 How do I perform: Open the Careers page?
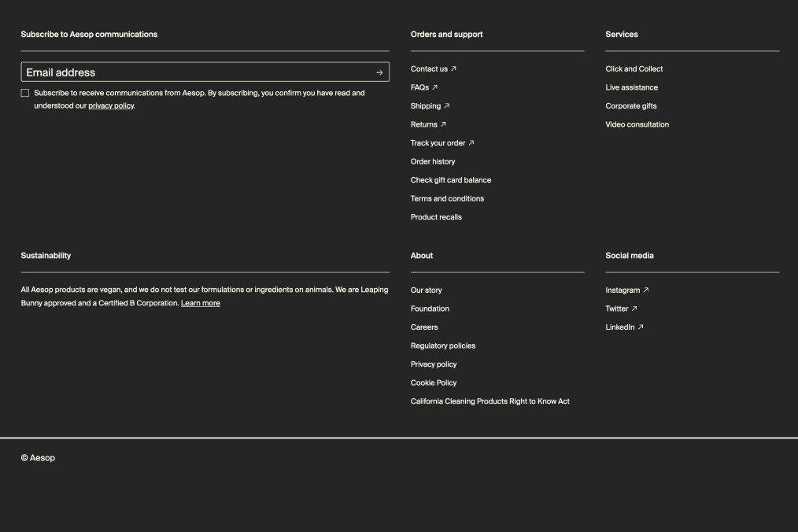423,327
